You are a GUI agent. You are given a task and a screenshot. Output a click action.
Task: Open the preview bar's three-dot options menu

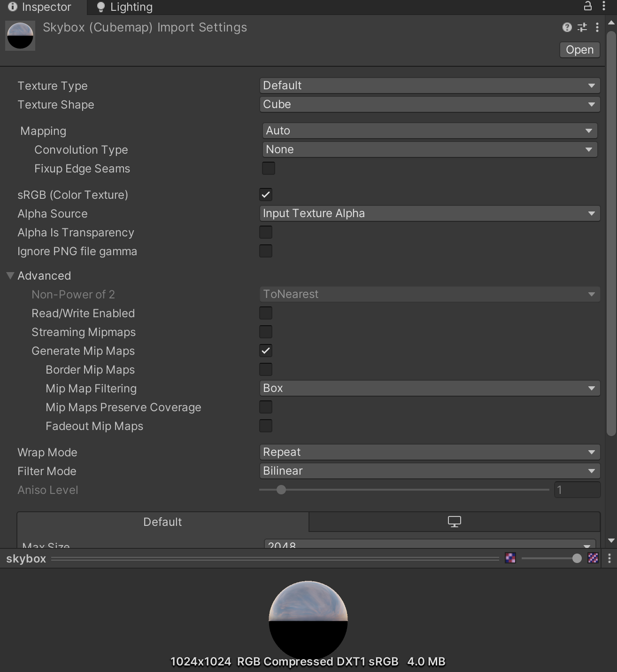[x=609, y=558]
